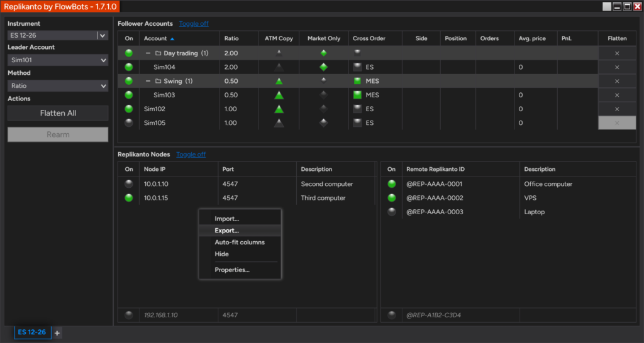Toggle ATM Copy triangle for Sim104
Image resolution: width=644 pixels, height=343 pixels.
coord(279,67)
